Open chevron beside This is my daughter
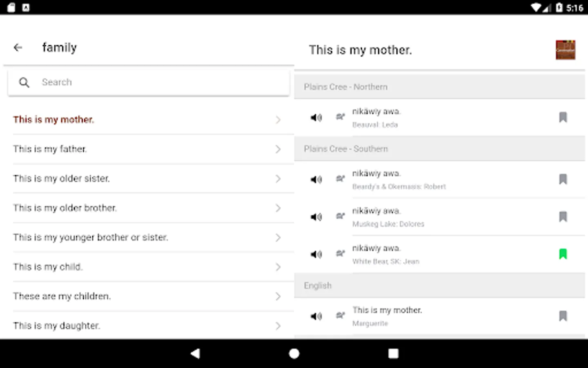The width and height of the screenshot is (588, 368). click(x=278, y=326)
